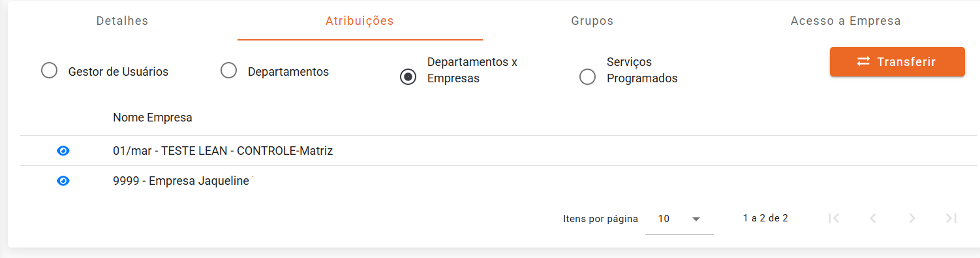
Task: Go to previous page arrow
Action: point(873,218)
